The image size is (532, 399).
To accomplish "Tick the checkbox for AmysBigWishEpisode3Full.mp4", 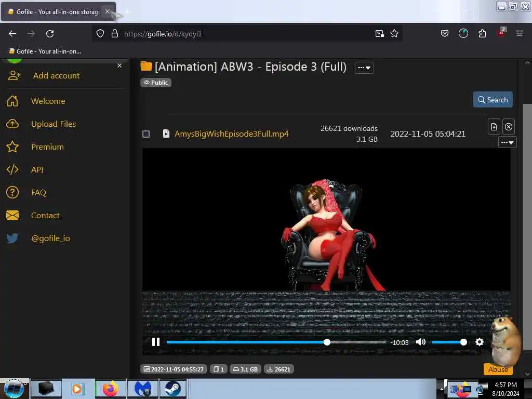I will click(146, 134).
